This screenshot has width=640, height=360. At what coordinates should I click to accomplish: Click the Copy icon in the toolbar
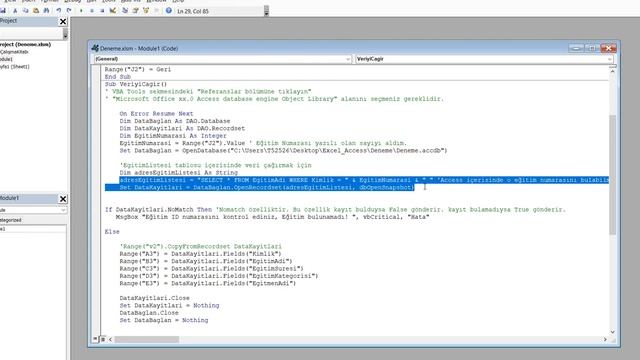pyautogui.click(x=25, y=11)
